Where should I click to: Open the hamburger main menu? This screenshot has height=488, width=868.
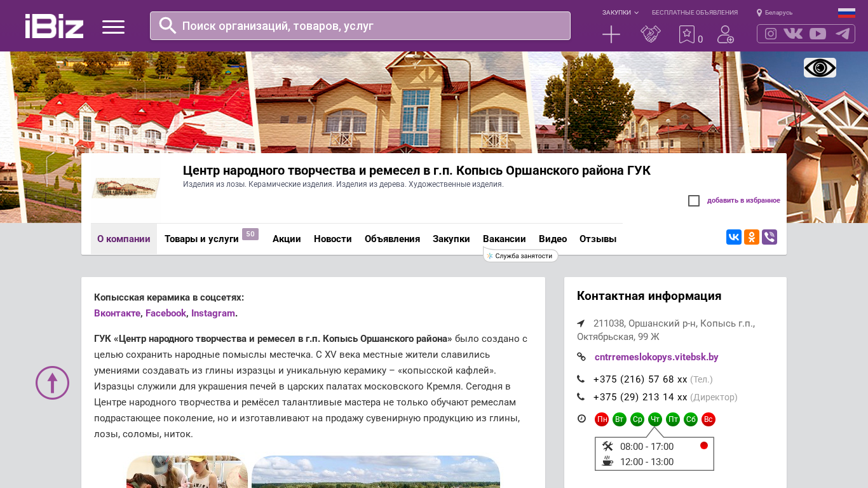point(113,27)
